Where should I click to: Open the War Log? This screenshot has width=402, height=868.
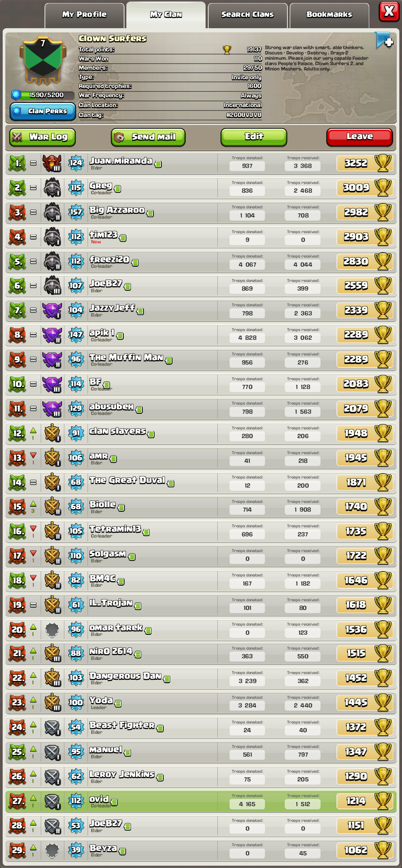(x=42, y=137)
